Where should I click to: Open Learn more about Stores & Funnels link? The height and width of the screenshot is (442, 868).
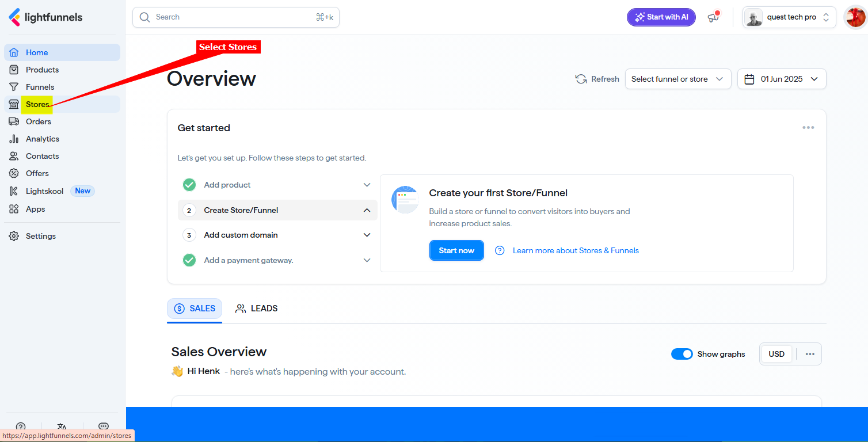click(x=576, y=250)
